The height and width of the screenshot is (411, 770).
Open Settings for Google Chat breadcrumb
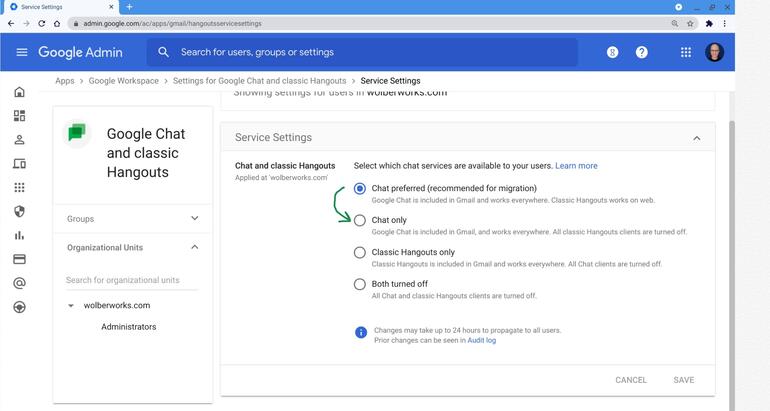(259, 81)
